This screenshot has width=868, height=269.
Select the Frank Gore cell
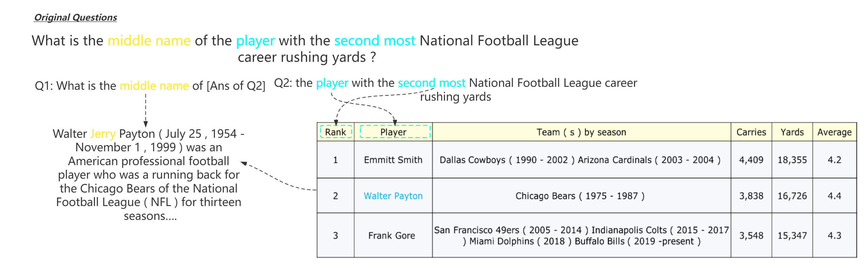point(392,236)
